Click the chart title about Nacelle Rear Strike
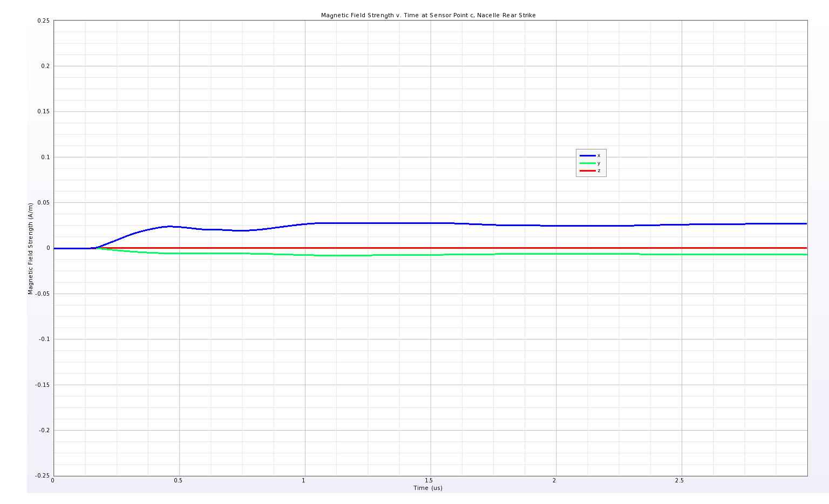Image resolution: width=829 pixels, height=504 pixels. [x=428, y=16]
